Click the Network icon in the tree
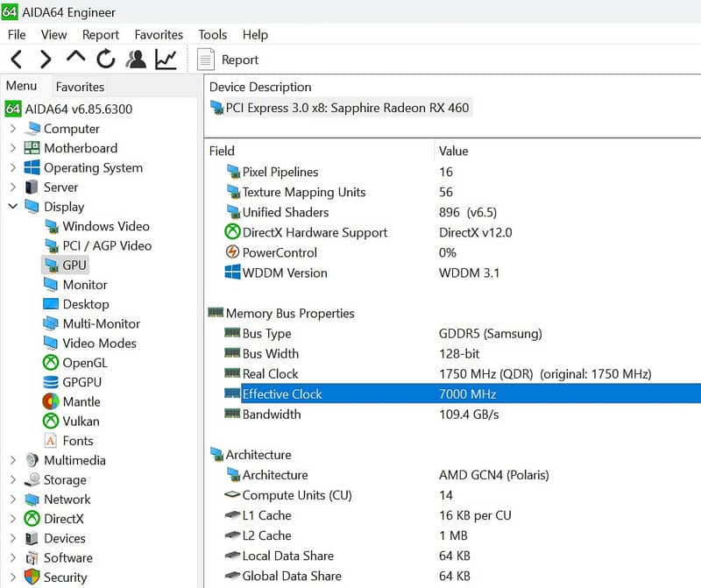The width and height of the screenshot is (701, 588). pyautogui.click(x=32, y=499)
